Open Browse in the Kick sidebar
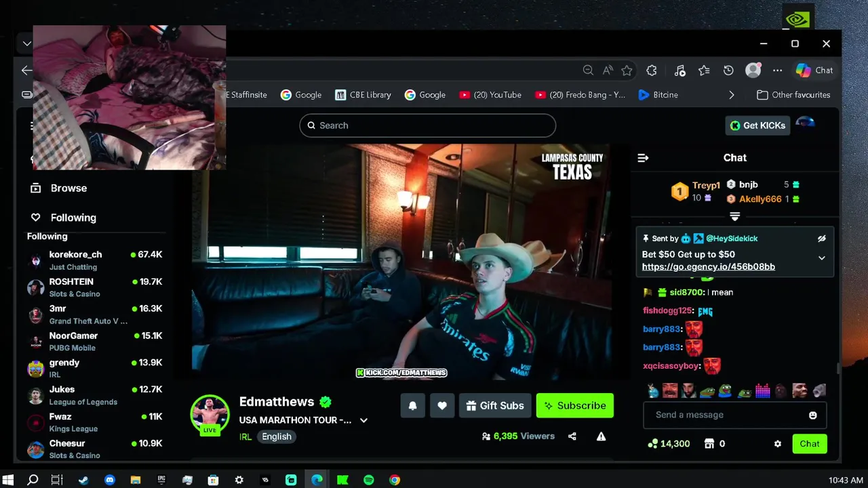Screen dimensions: 868x488 point(59,188)
